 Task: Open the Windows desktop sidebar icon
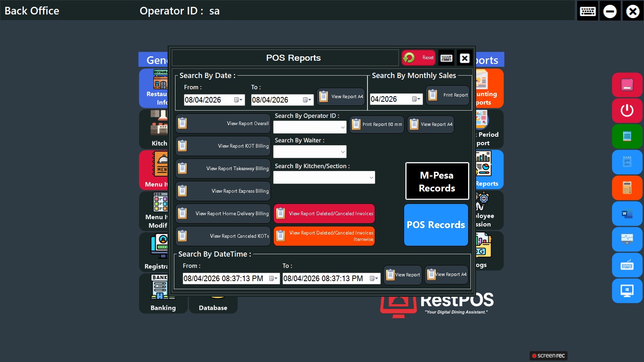tap(627, 291)
